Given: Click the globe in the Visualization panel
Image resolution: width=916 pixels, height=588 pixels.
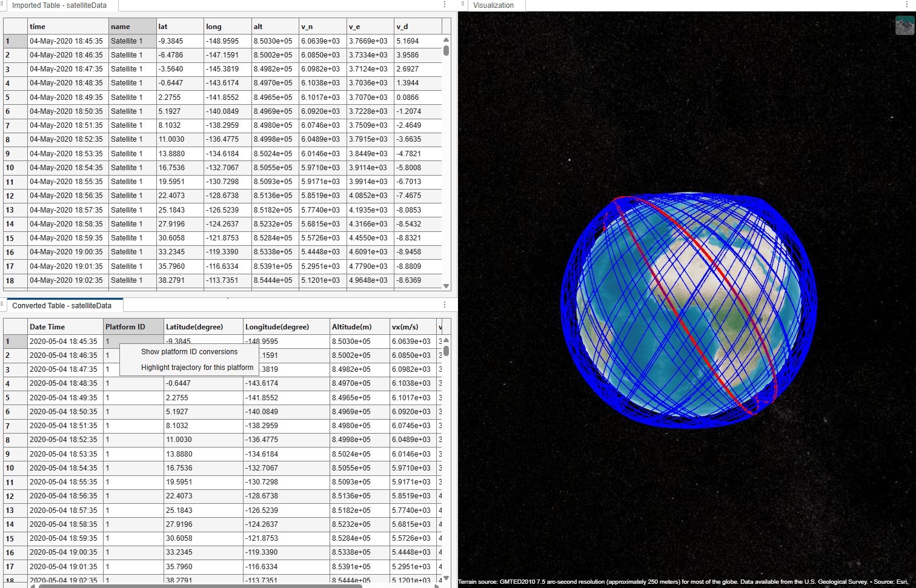Looking at the screenshot, I should point(689,310).
